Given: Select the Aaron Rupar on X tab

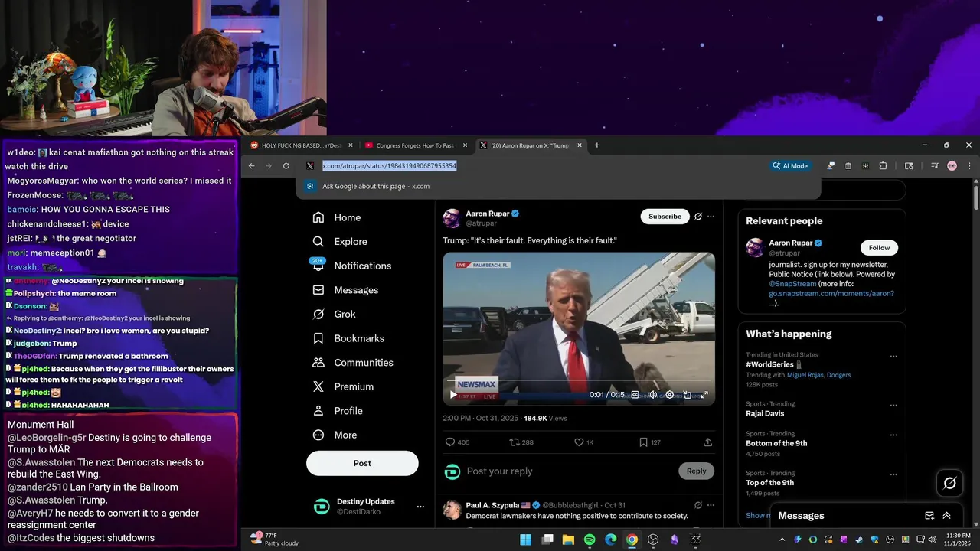Looking at the screenshot, I should coord(531,145).
